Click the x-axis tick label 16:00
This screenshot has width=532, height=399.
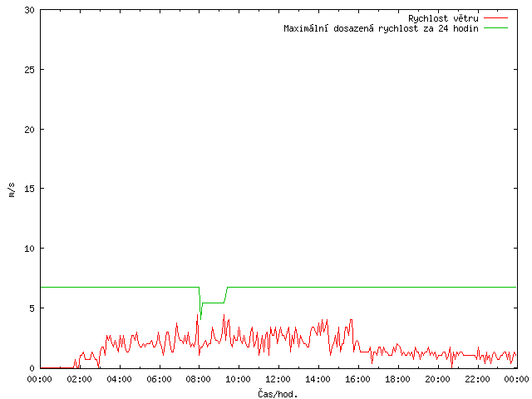pyautogui.click(x=357, y=379)
